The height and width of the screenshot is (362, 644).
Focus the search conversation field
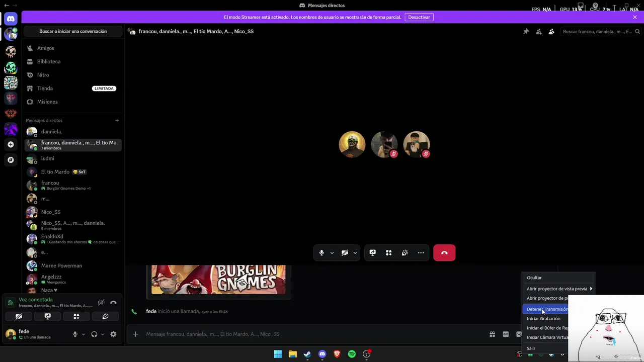coord(600,31)
